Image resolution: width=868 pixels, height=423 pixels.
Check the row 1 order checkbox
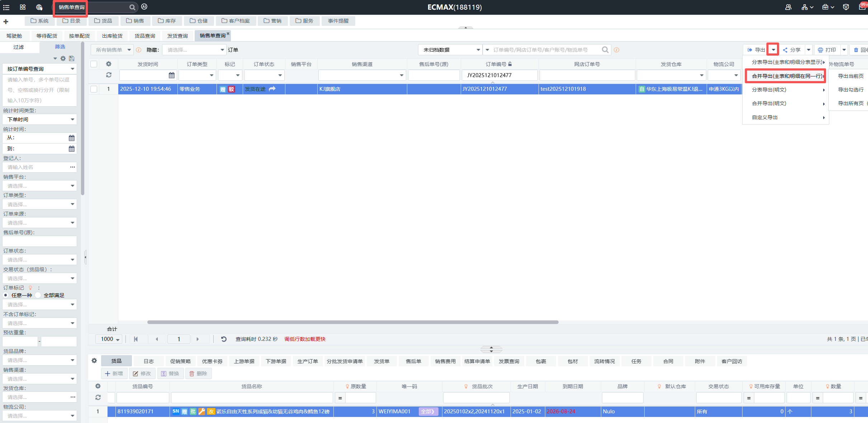click(x=94, y=89)
